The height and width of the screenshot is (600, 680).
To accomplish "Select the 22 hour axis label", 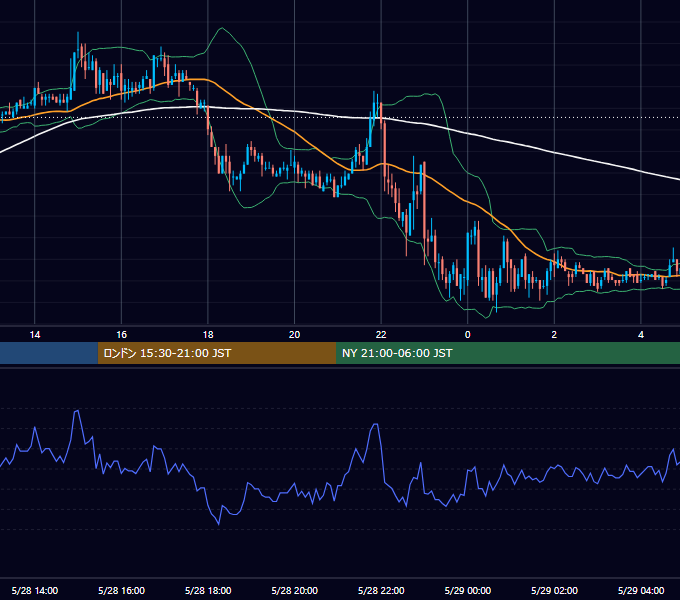I will (x=381, y=335).
